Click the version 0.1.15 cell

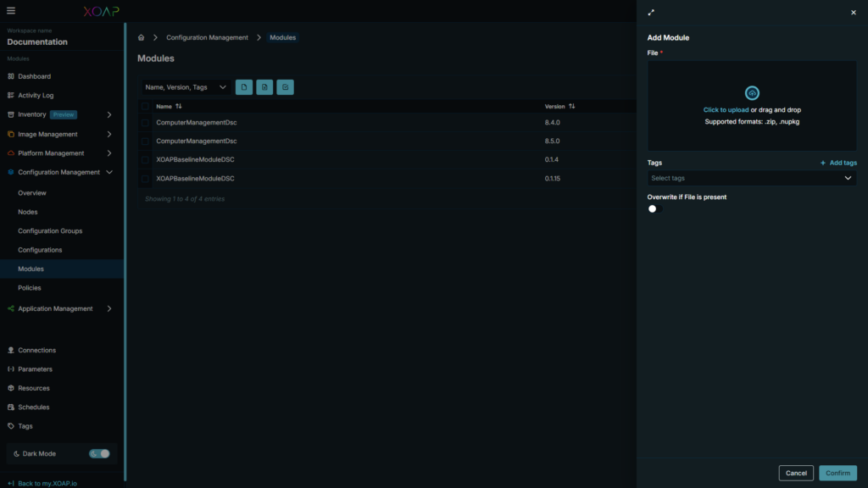pyautogui.click(x=552, y=179)
